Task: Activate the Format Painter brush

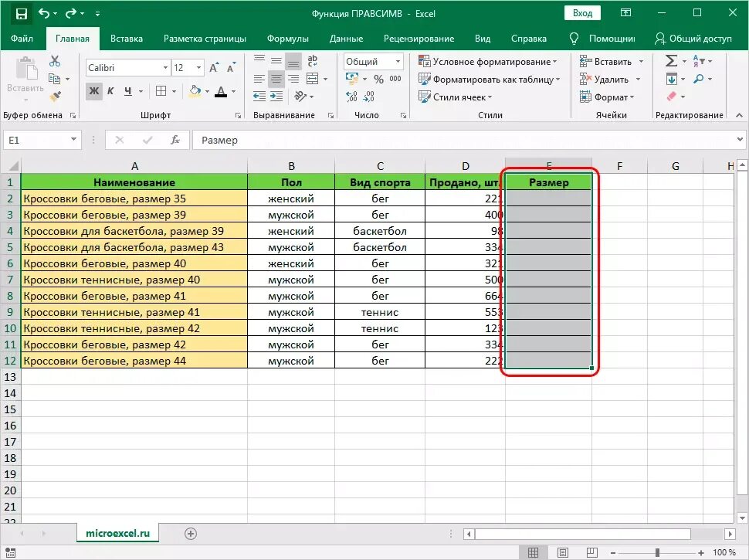Action: [55, 97]
